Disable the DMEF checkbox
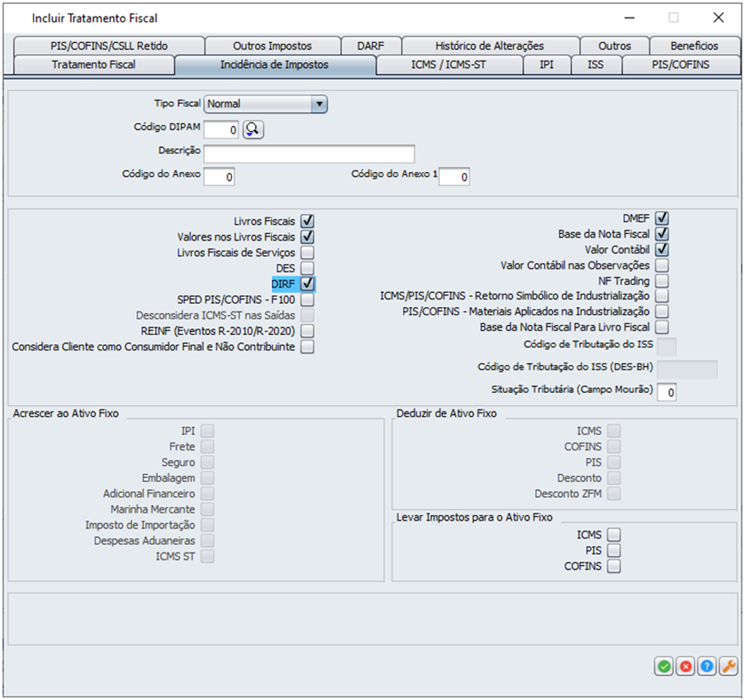Viewport: 744px width, 700px height. point(662,218)
